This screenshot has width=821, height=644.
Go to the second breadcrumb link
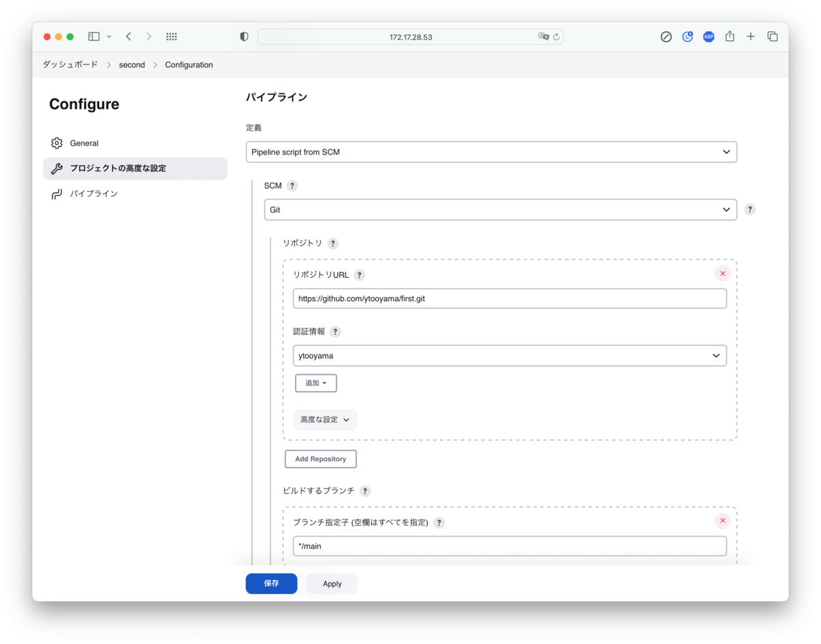[x=132, y=65]
